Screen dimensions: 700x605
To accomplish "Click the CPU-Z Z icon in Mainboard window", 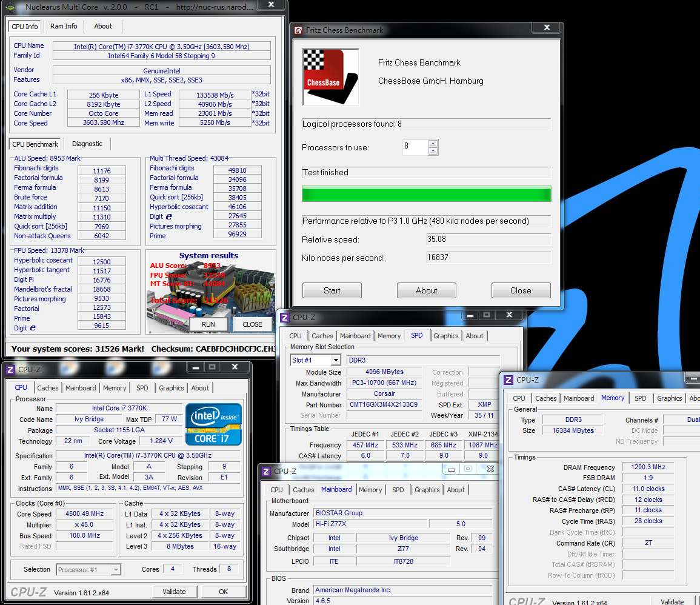I will point(266,472).
